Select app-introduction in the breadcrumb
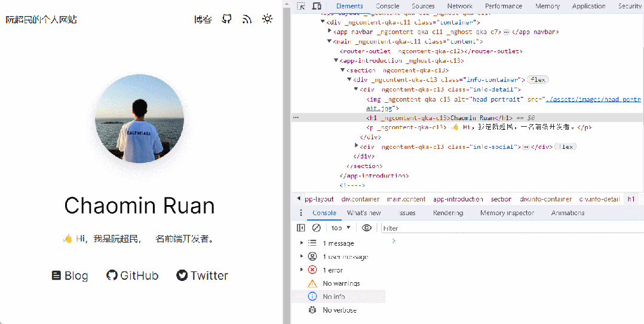Image resolution: width=644 pixels, height=324 pixels. (x=458, y=199)
